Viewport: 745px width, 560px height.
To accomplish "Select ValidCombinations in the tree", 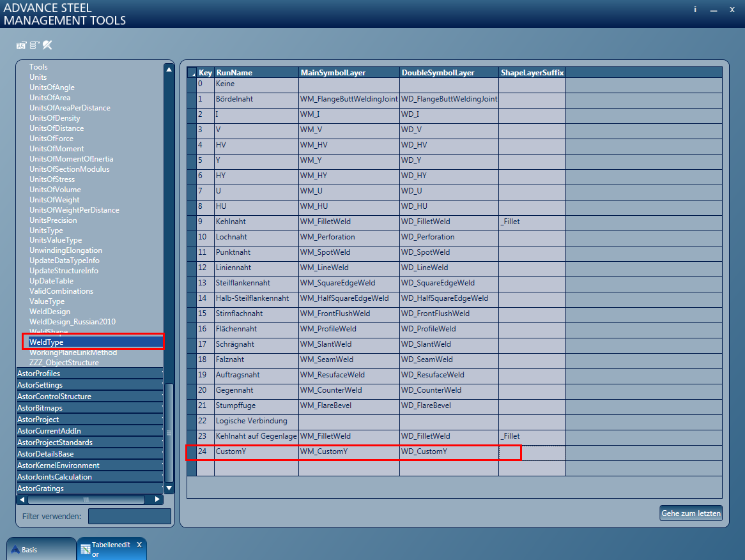I will (x=61, y=291).
